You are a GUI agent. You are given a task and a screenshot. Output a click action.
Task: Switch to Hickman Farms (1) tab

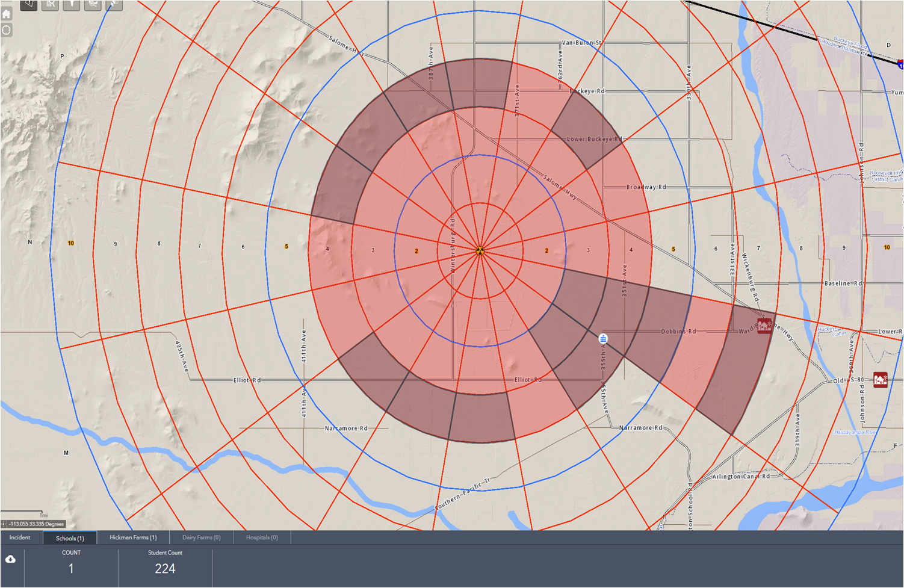click(133, 537)
